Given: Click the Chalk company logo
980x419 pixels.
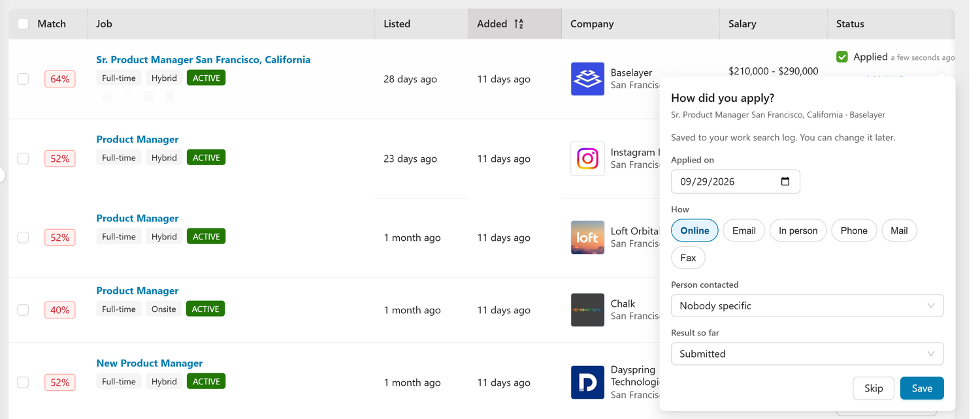Looking at the screenshot, I should (587, 310).
